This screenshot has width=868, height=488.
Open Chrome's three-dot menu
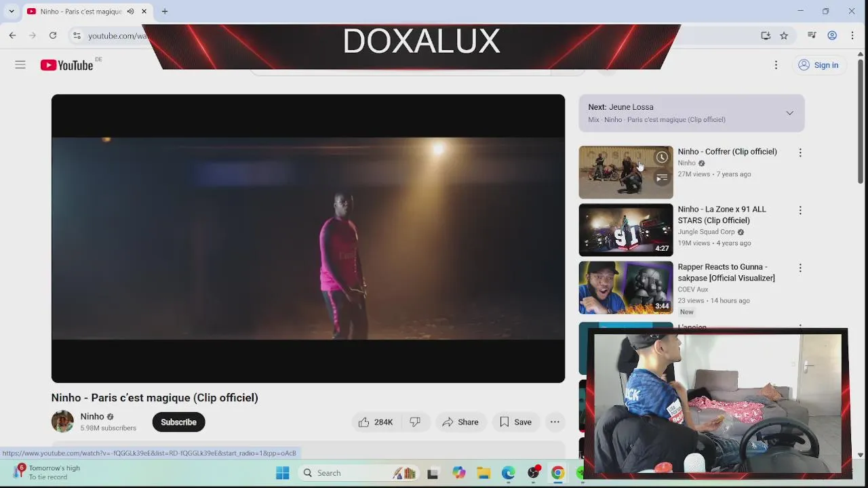[x=852, y=35]
